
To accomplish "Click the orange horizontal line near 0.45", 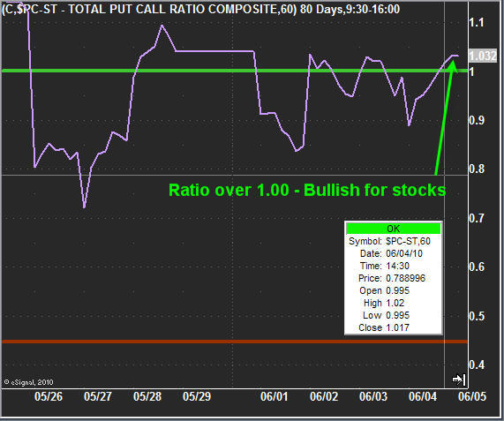I will coord(235,342).
